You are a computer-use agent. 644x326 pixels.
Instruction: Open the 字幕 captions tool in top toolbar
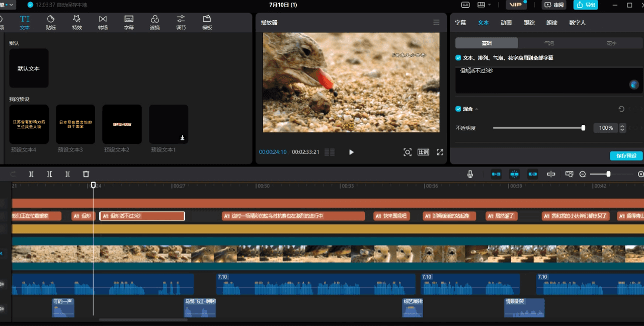pyautogui.click(x=129, y=23)
